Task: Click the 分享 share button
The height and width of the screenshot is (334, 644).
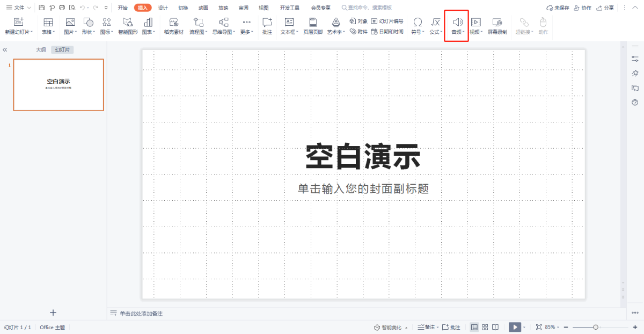Action: (605, 8)
